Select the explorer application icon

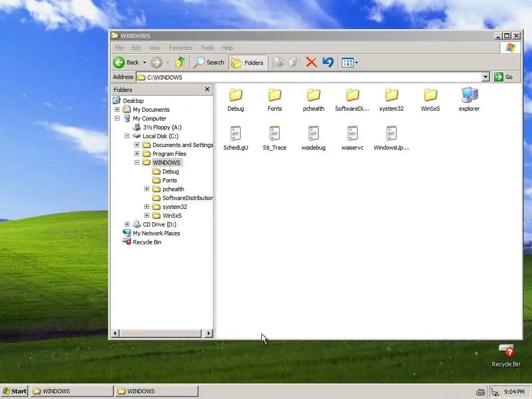[x=470, y=95]
